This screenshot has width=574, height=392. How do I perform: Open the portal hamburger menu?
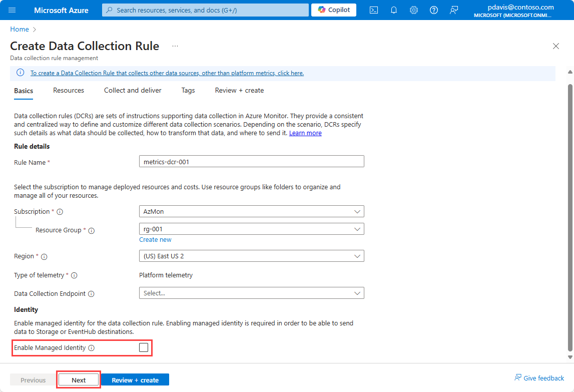point(12,10)
